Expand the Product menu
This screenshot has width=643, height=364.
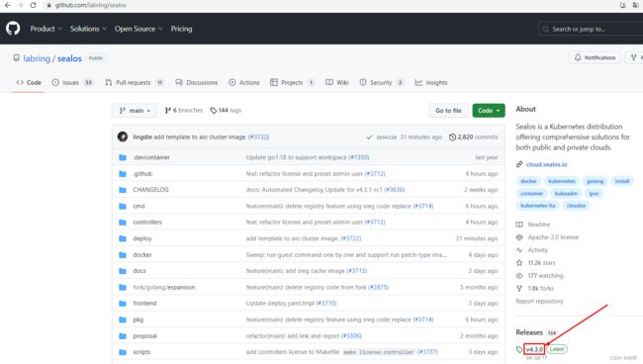pos(46,29)
